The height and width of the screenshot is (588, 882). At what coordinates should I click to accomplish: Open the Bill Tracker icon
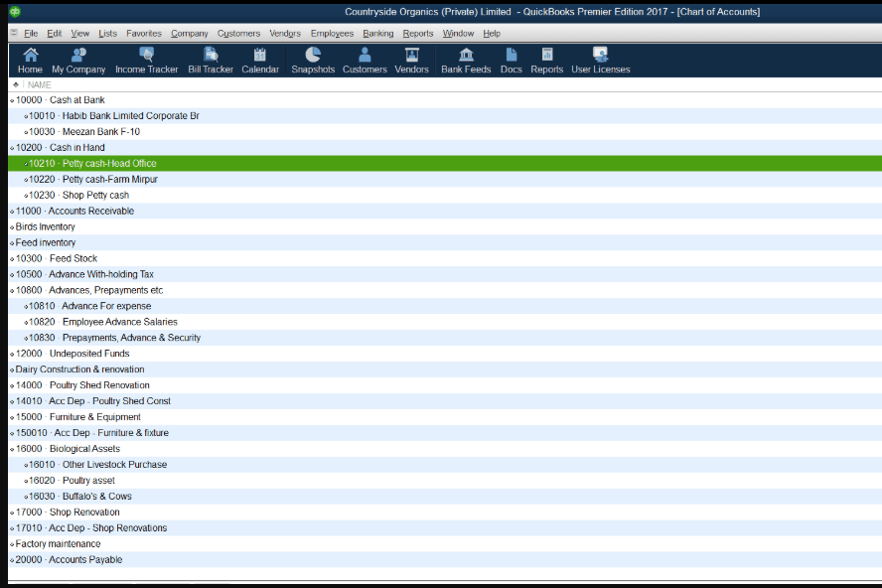click(x=211, y=61)
